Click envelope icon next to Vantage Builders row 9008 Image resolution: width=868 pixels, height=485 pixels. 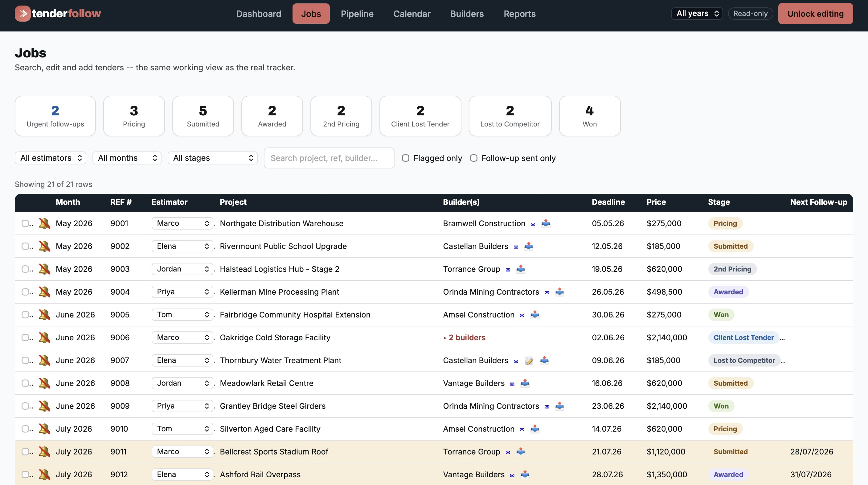512,384
